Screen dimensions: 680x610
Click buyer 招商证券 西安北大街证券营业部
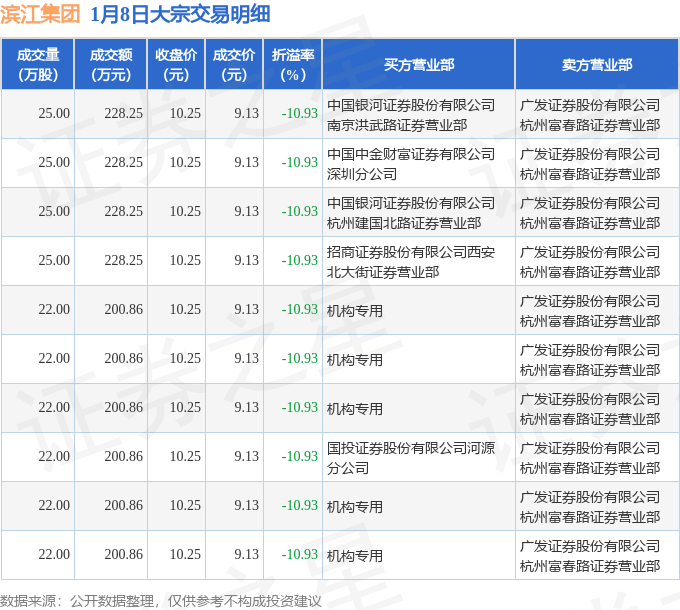point(410,261)
